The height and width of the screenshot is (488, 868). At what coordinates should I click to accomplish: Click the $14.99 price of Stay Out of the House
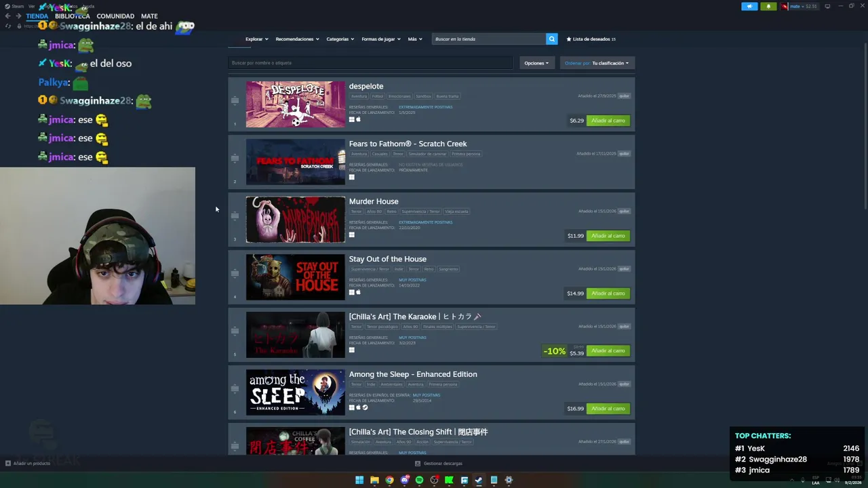click(576, 293)
